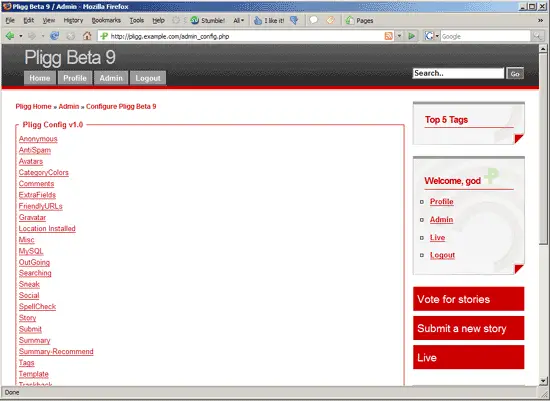Click the search magnifier icon

click(x=537, y=36)
